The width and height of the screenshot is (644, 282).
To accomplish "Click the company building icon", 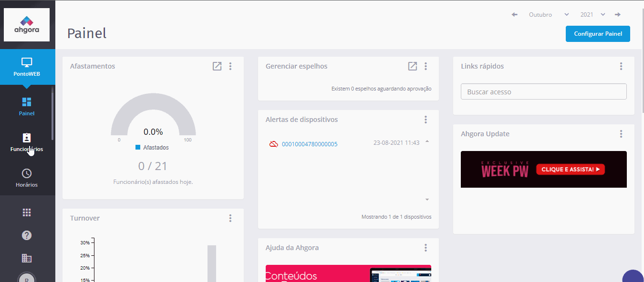I will point(27,258).
